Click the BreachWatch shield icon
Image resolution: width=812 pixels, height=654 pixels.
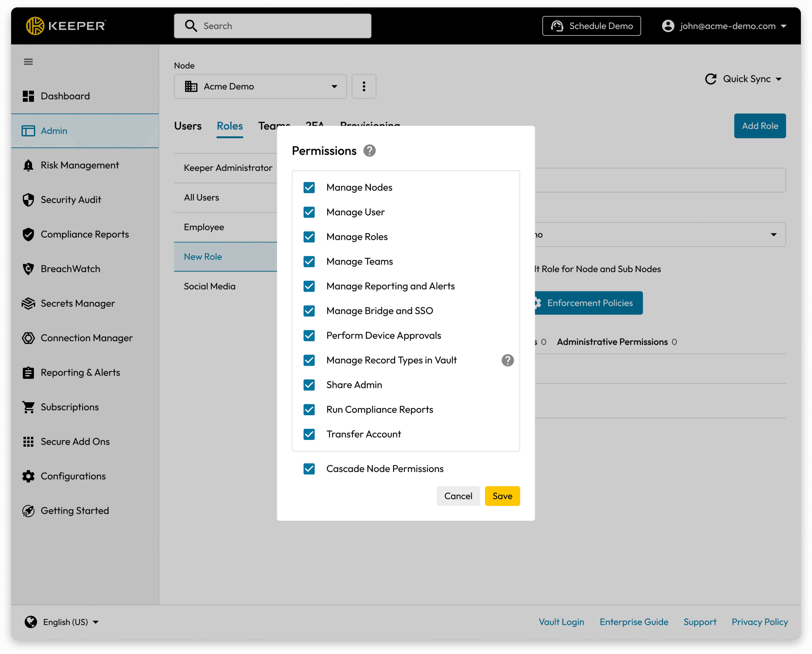pos(28,269)
